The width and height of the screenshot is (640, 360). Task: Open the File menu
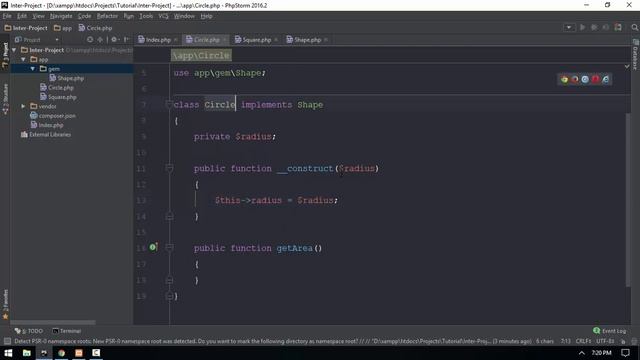7,16
